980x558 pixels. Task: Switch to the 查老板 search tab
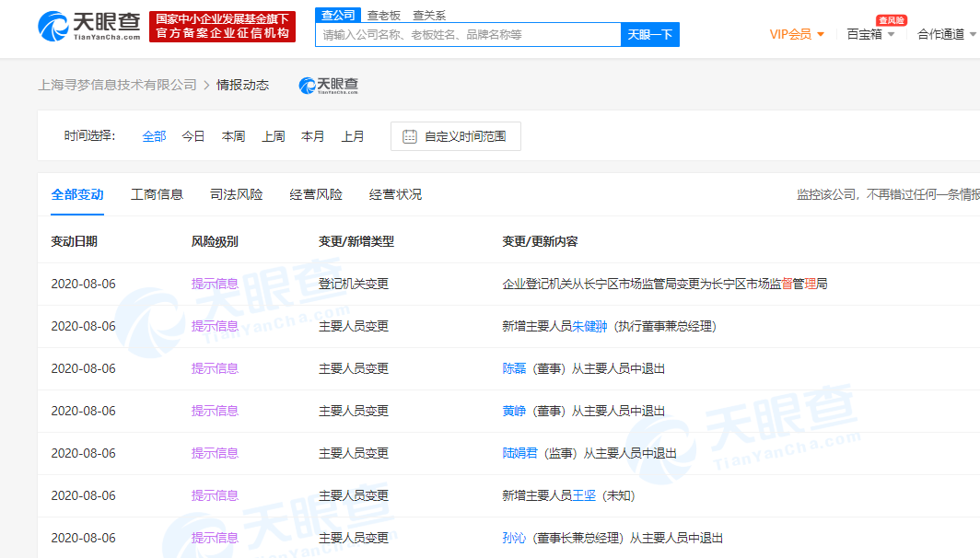(x=384, y=15)
